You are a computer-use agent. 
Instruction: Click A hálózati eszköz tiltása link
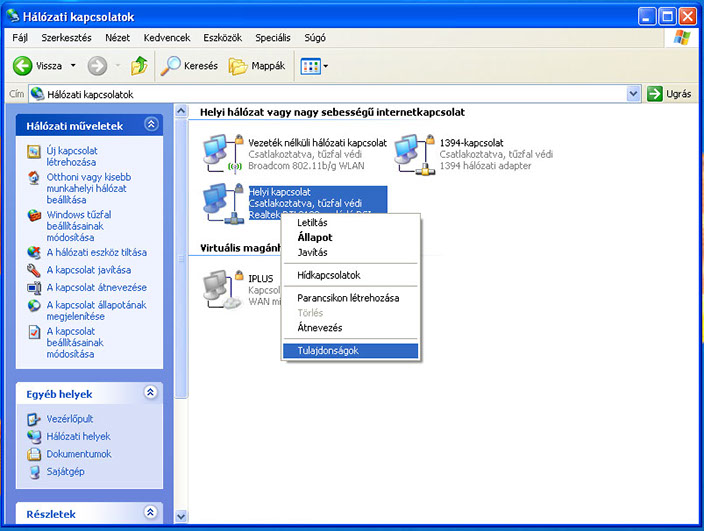97,252
